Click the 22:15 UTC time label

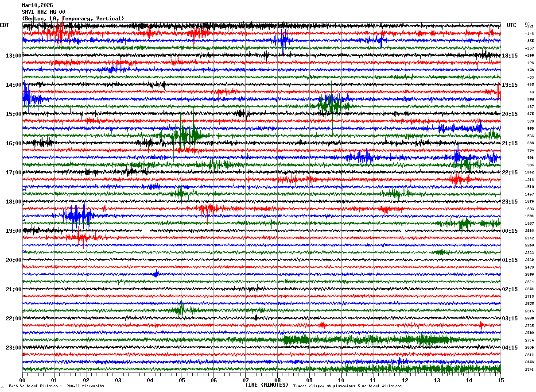pos(510,173)
